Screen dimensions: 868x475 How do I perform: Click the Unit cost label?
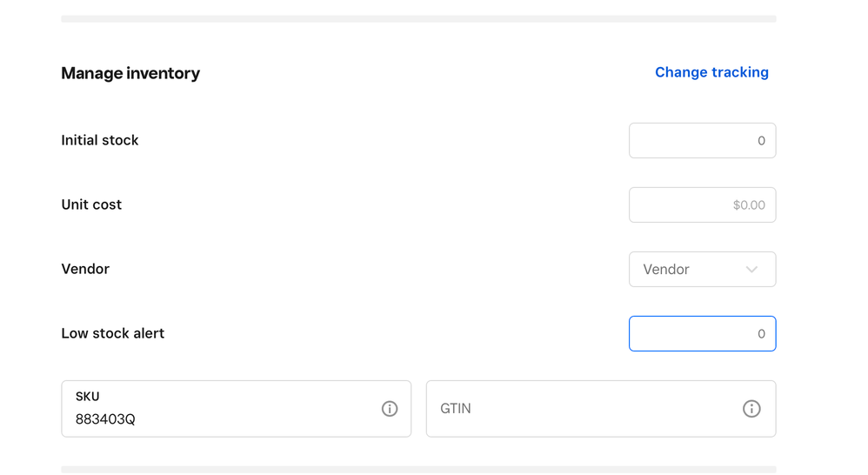pyautogui.click(x=91, y=204)
